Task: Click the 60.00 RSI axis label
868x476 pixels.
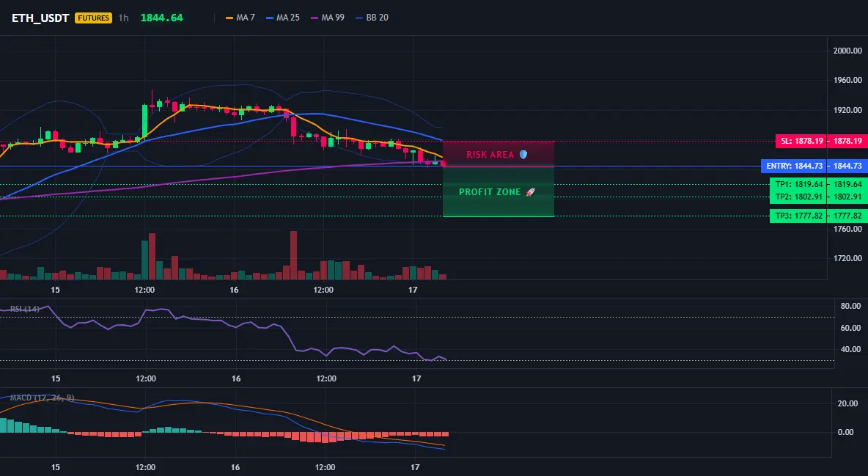Action: (850, 328)
